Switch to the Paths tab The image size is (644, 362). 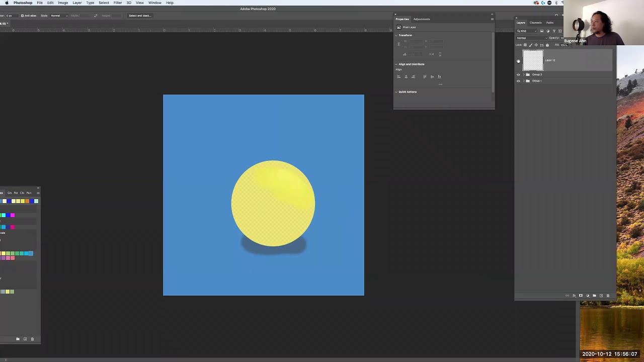550,23
